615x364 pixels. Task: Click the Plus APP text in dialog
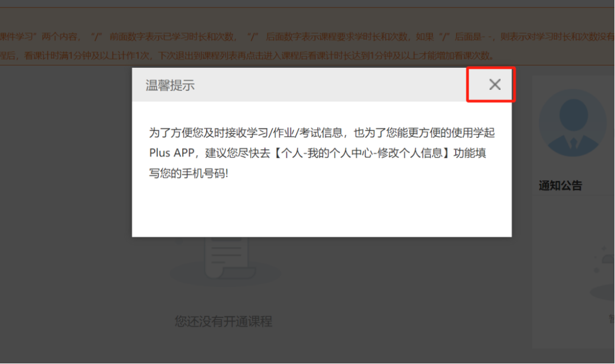click(x=172, y=153)
